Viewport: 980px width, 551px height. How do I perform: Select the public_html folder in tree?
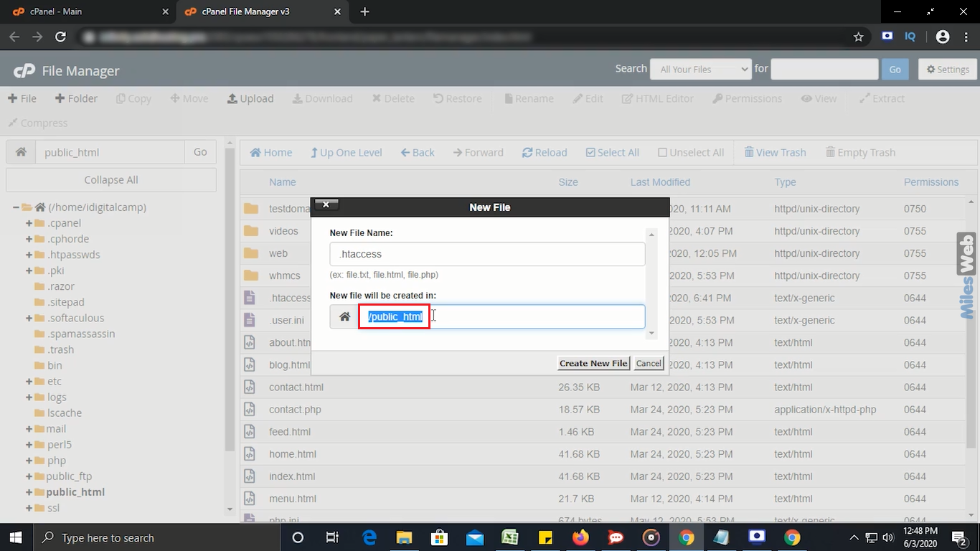coord(75,492)
